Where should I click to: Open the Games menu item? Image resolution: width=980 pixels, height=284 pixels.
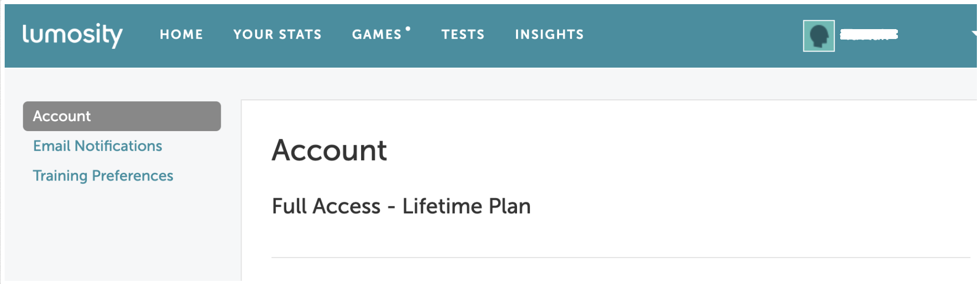point(377,35)
